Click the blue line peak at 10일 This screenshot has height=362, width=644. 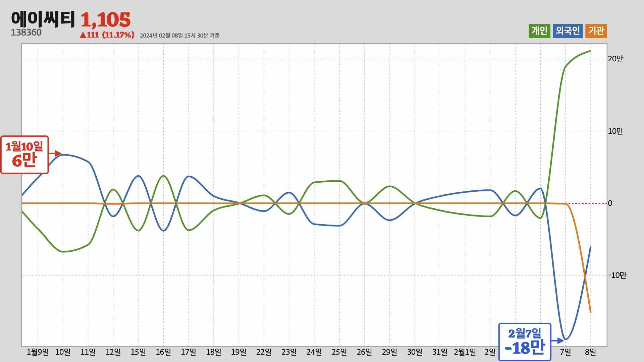click(x=63, y=155)
